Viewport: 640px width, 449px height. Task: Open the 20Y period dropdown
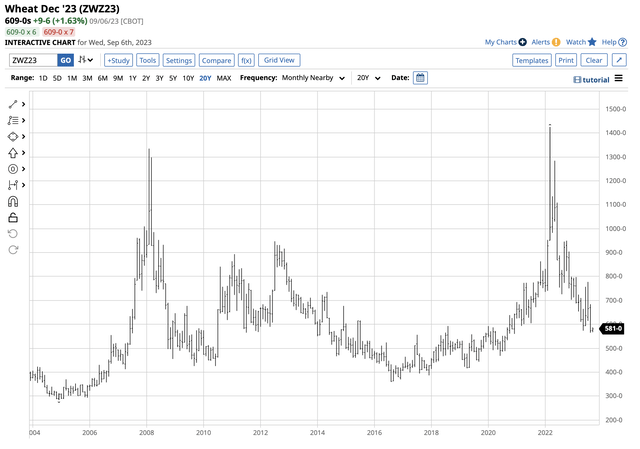point(369,78)
